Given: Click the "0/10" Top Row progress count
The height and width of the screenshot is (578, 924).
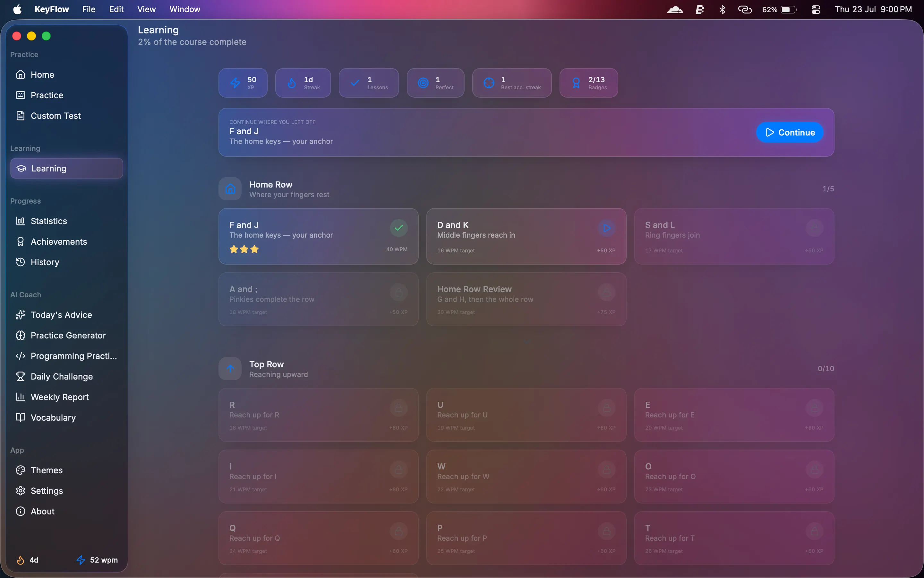Looking at the screenshot, I should 826,369.
